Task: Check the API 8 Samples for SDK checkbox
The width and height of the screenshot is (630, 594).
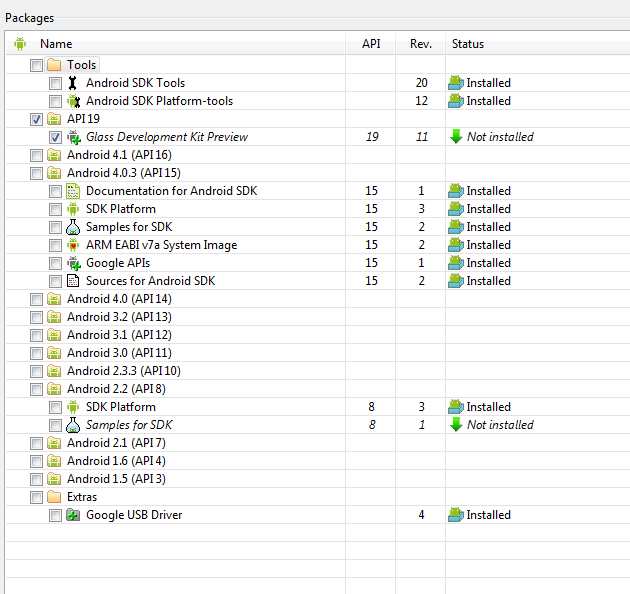Action: click(x=55, y=425)
